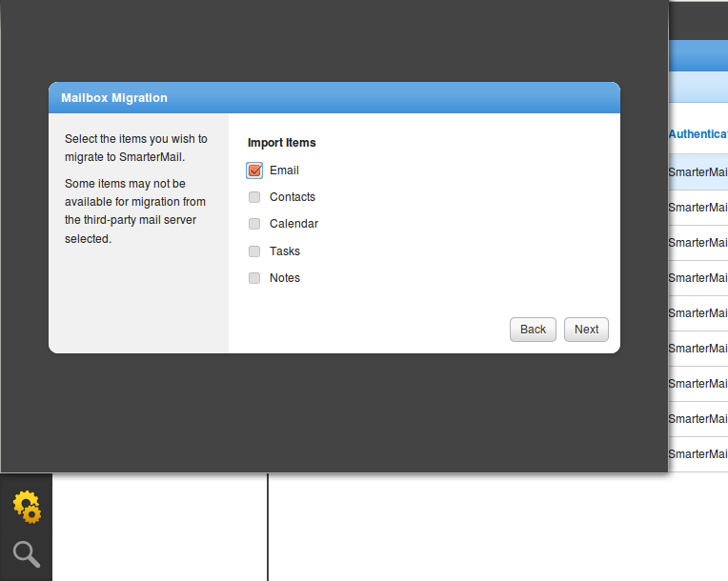Enable the Contacts import checkbox

point(254,197)
